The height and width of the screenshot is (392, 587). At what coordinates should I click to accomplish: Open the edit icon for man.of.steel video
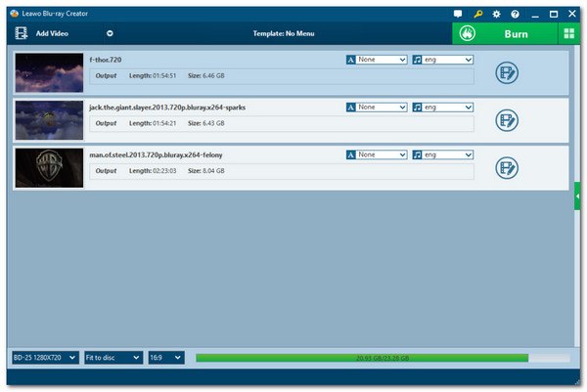tap(507, 168)
